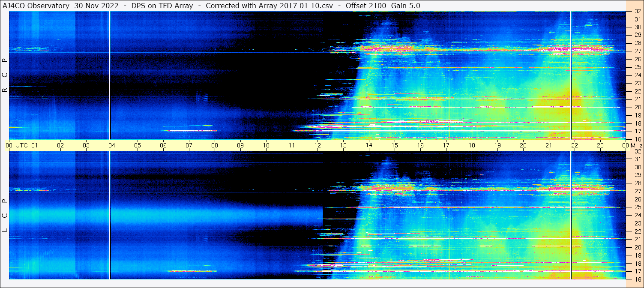Click the 04 hour mark on UTC axis

[111, 145]
